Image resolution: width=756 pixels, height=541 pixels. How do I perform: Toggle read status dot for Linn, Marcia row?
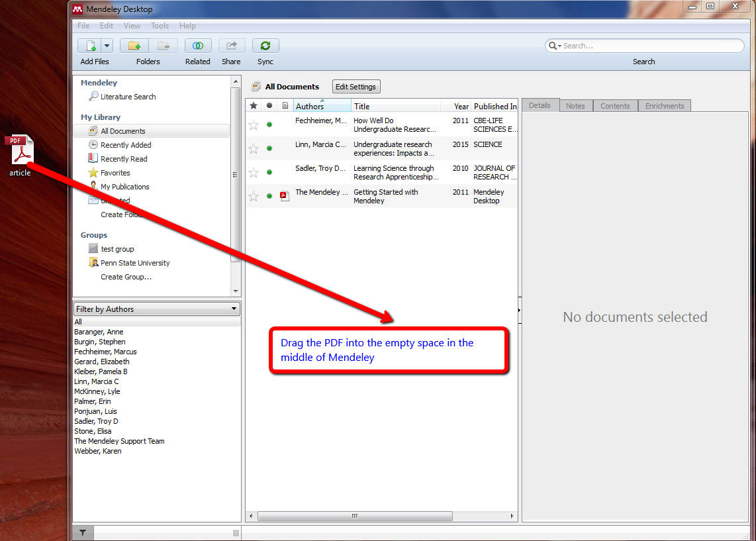coord(269,148)
